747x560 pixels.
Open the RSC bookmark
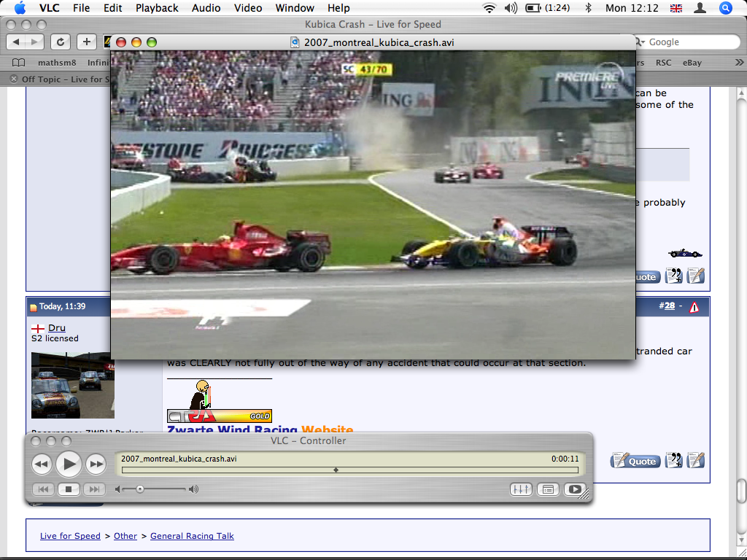[x=664, y=63]
